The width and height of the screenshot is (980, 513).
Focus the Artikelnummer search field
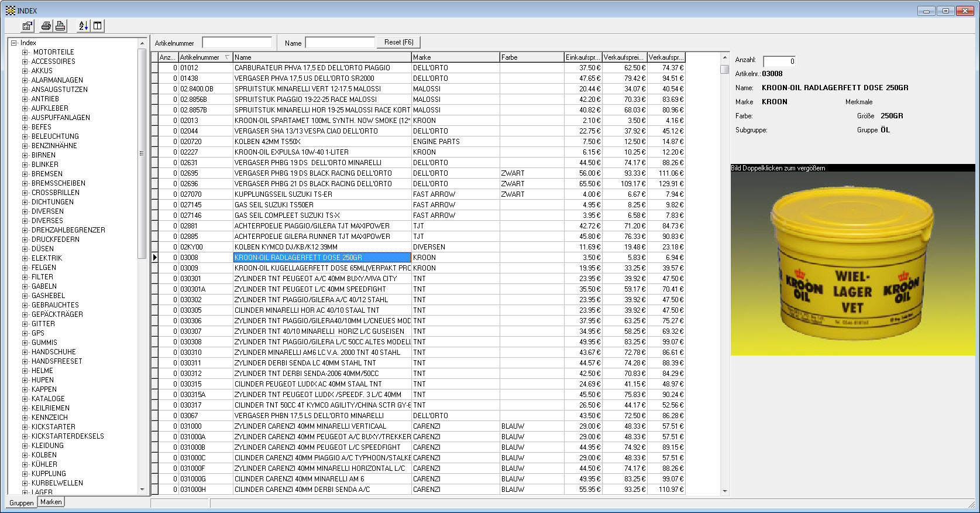click(237, 43)
